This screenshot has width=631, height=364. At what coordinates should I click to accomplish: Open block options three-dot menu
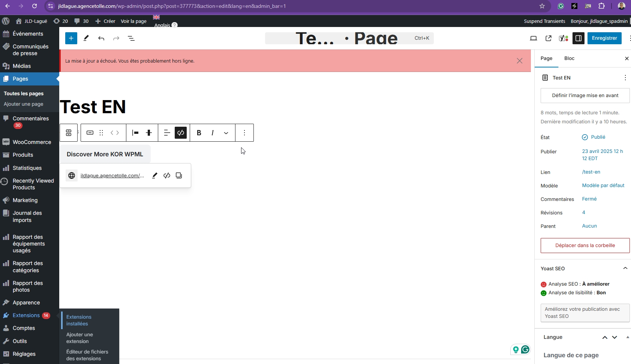click(x=244, y=133)
